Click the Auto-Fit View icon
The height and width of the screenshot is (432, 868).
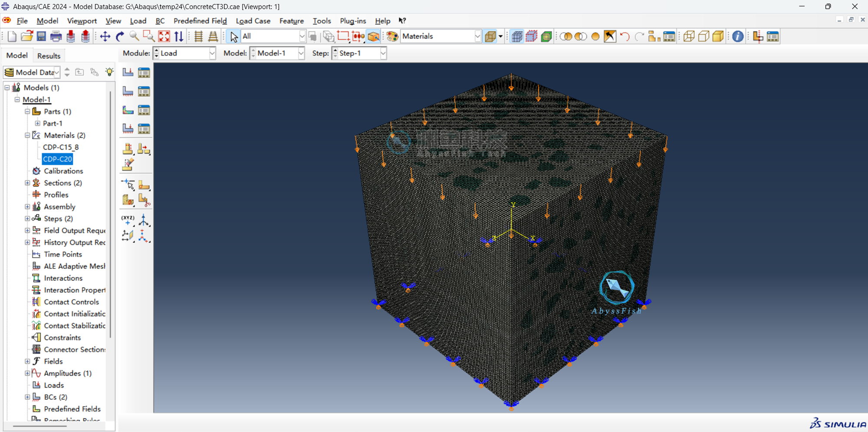pyautogui.click(x=164, y=36)
